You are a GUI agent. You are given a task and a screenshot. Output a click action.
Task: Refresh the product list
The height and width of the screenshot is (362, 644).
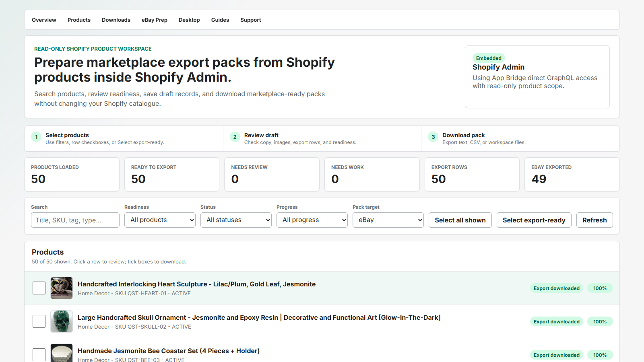coord(594,220)
